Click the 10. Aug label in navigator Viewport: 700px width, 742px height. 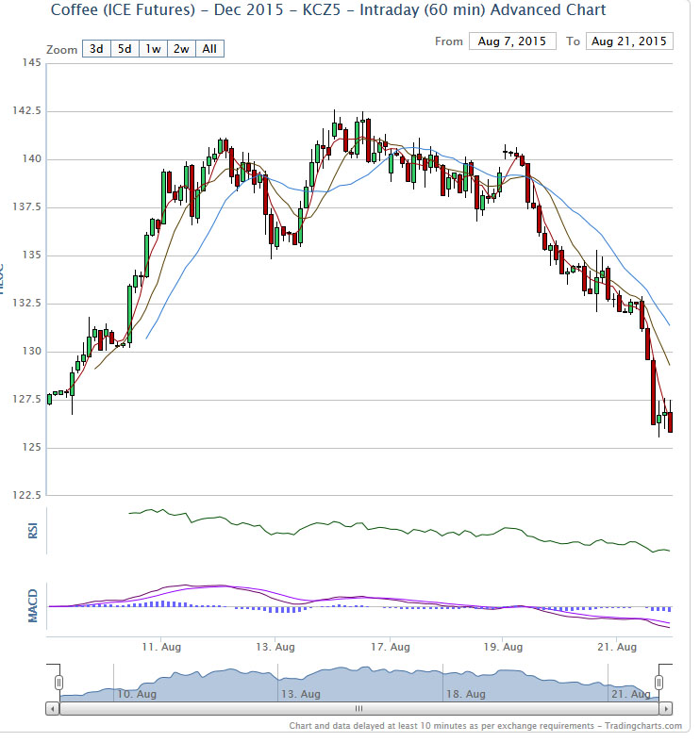(x=137, y=694)
